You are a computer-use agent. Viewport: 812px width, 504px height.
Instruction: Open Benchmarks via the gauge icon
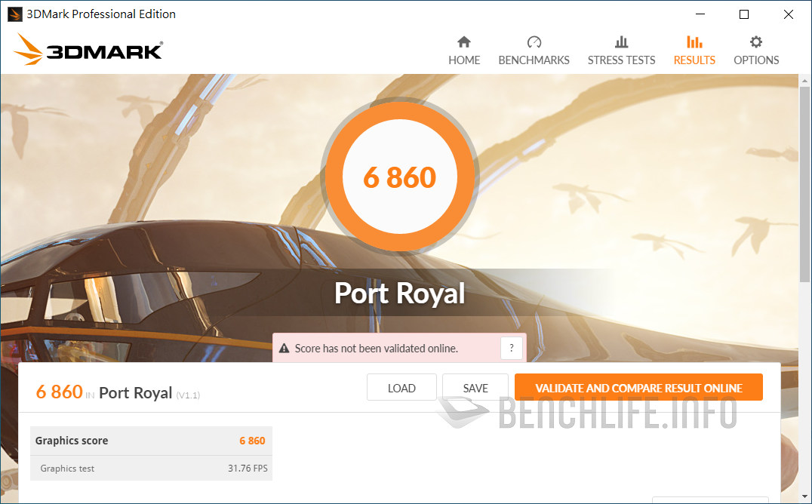(534, 42)
